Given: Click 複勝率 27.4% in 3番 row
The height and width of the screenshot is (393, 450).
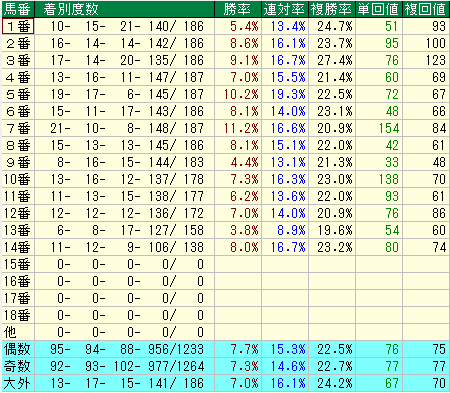Looking at the screenshot, I should tap(335, 60).
